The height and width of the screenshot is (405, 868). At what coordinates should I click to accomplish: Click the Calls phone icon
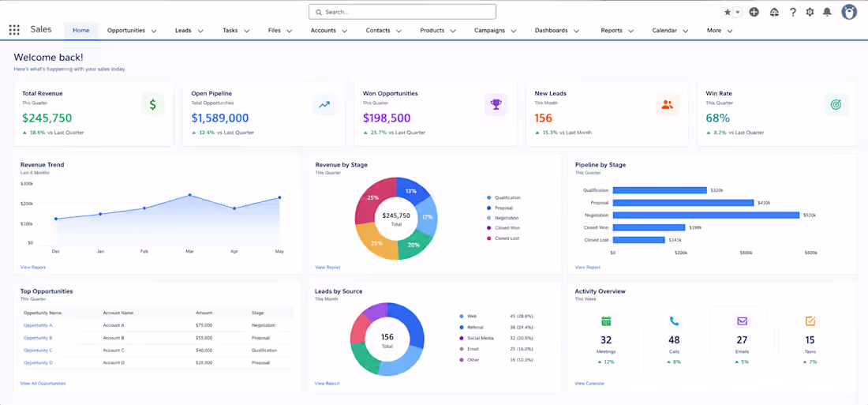click(674, 321)
